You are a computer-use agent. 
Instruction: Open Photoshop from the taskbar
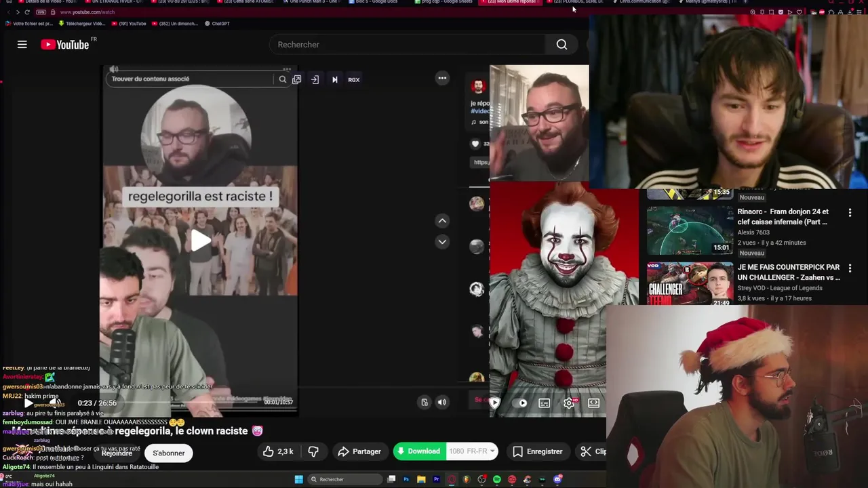pos(406,479)
